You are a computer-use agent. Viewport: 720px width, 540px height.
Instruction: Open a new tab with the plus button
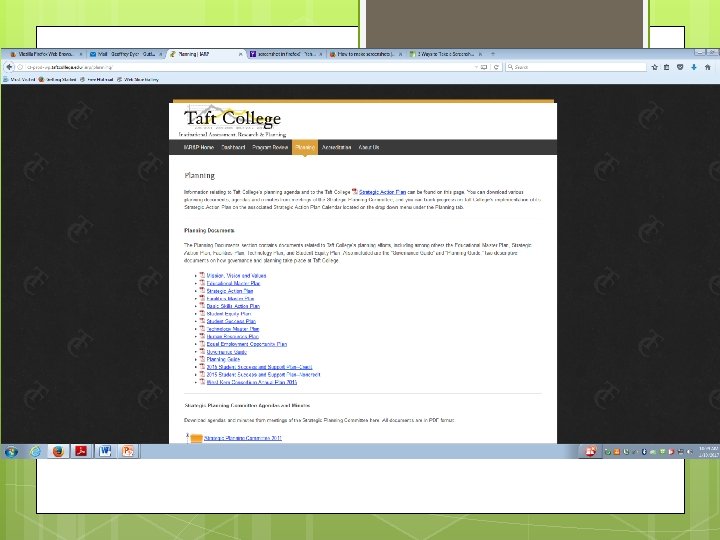[493, 54]
